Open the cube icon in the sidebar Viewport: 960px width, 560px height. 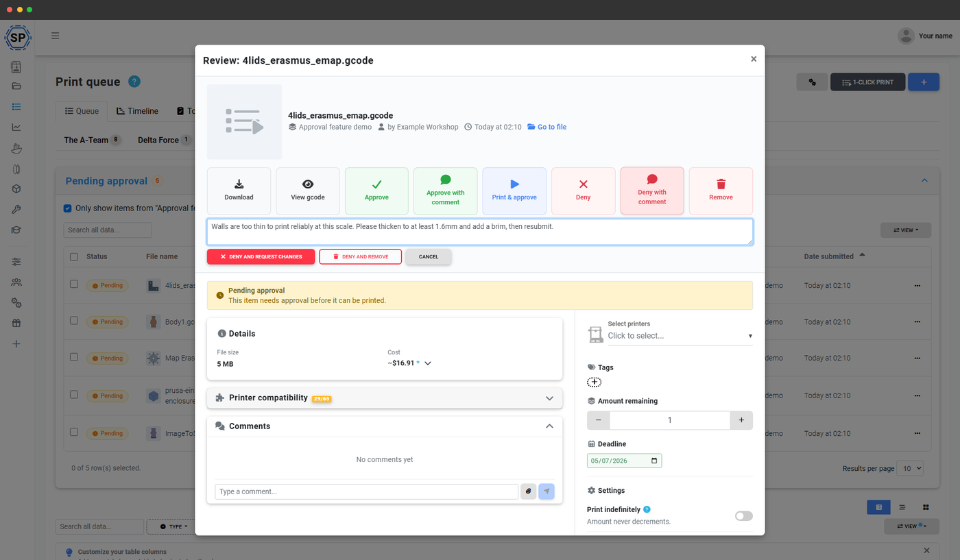(x=16, y=189)
